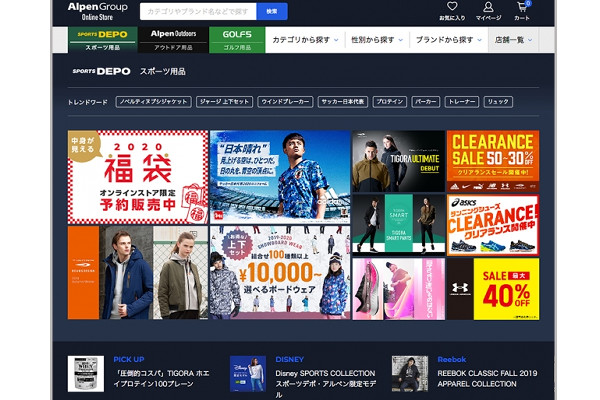This screenshot has width=600, height=400.
Task: Switch to the Alpen Outdoors tab
Action: tap(174, 40)
